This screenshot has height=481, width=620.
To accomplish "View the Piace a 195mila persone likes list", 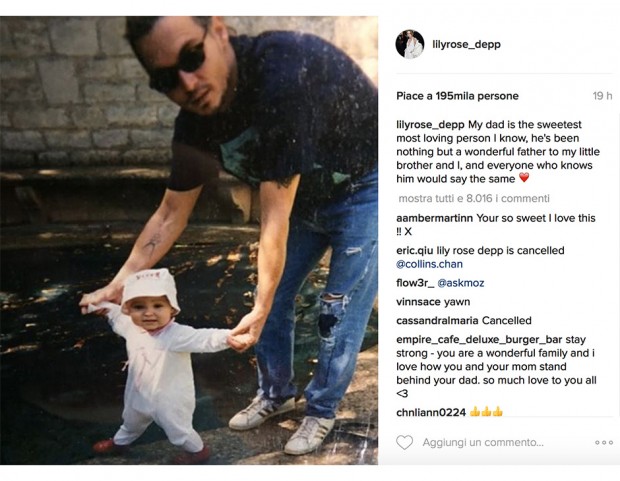I will [x=457, y=96].
